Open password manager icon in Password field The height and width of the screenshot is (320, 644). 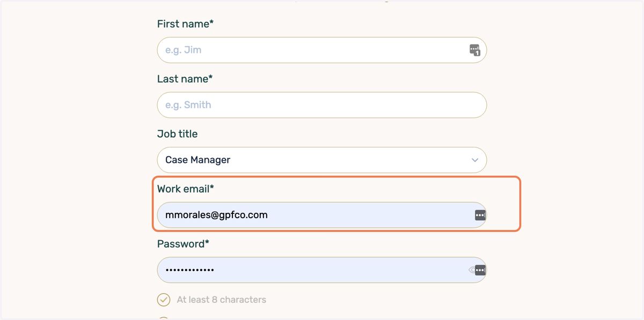[x=480, y=270]
